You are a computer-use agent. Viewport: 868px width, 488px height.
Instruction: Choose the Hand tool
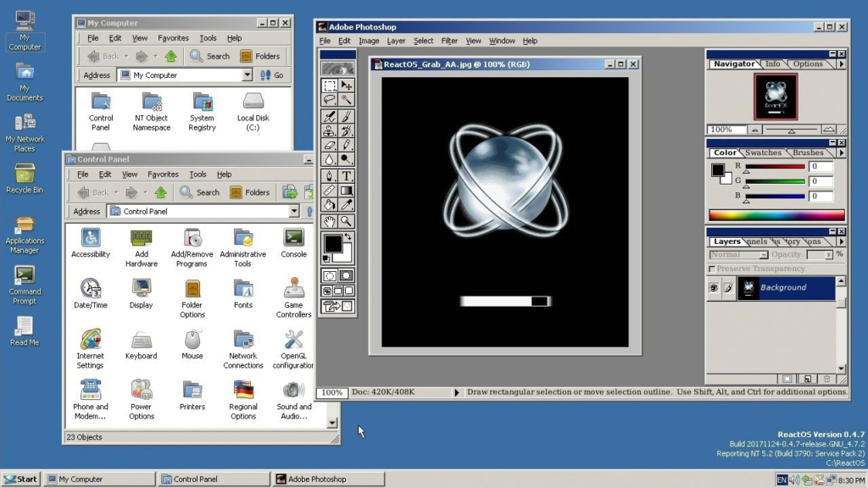(x=330, y=221)
